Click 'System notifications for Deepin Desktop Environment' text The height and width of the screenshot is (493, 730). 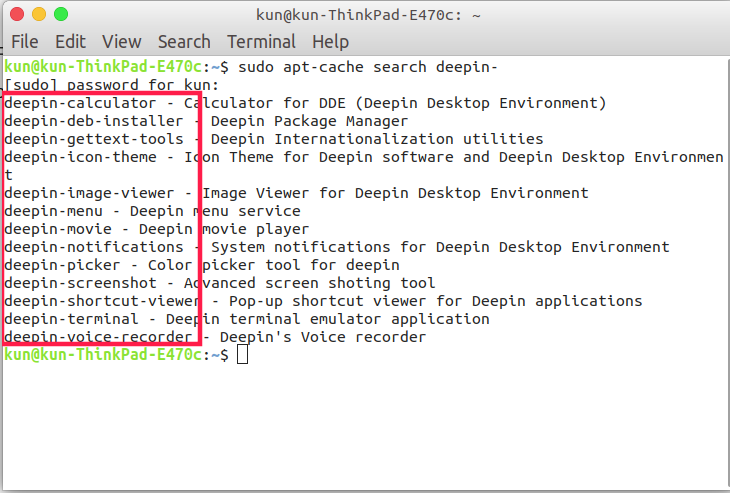click(440, 247)
